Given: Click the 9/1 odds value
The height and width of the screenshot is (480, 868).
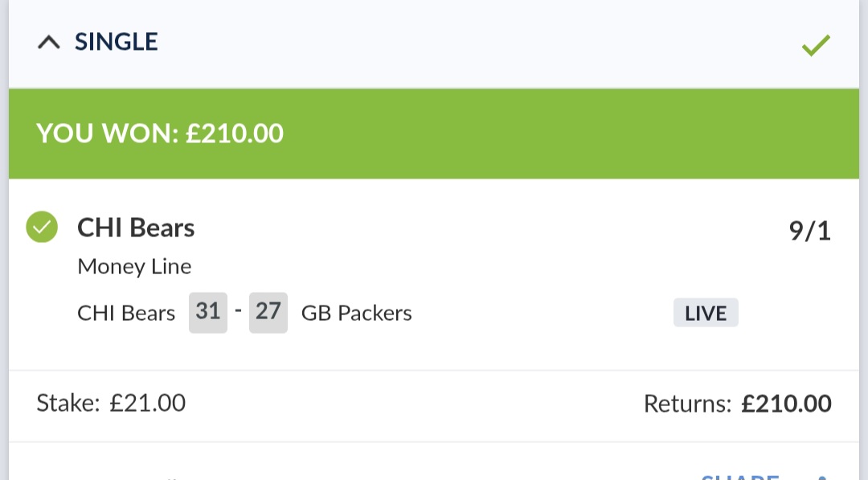Looking at the screenshot, I should pos(809,232).
